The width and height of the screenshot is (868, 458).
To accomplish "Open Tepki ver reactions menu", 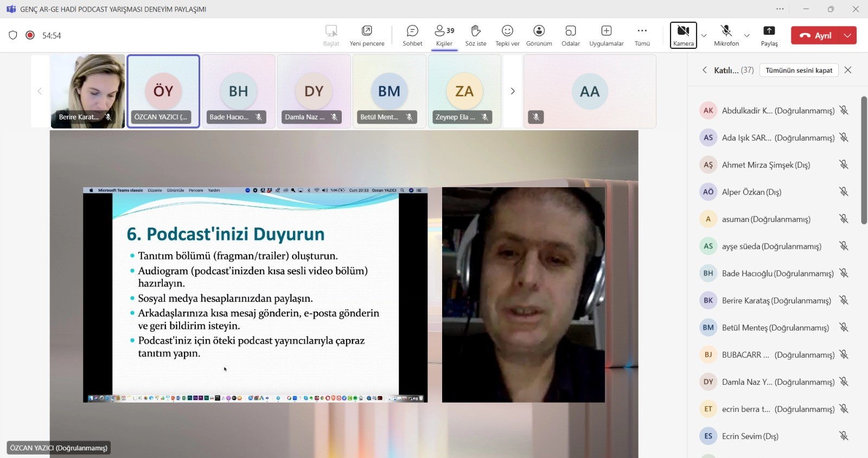I will coord(507,35).
